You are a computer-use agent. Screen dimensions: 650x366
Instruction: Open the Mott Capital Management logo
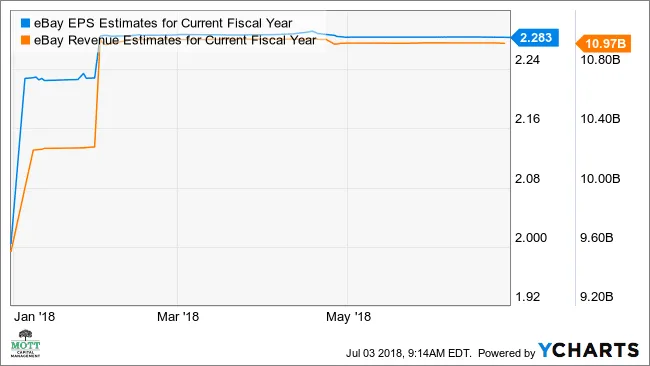[x=25, y=344]
